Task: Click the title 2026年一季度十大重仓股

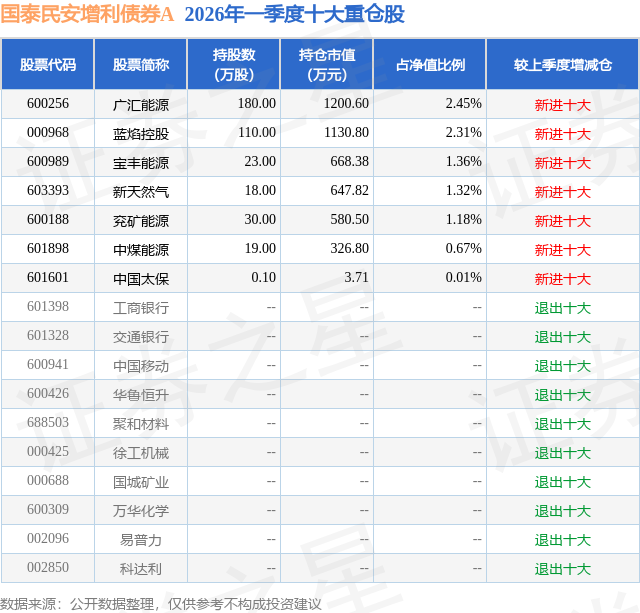Action: pyautogui.click(x=294, y=14)
